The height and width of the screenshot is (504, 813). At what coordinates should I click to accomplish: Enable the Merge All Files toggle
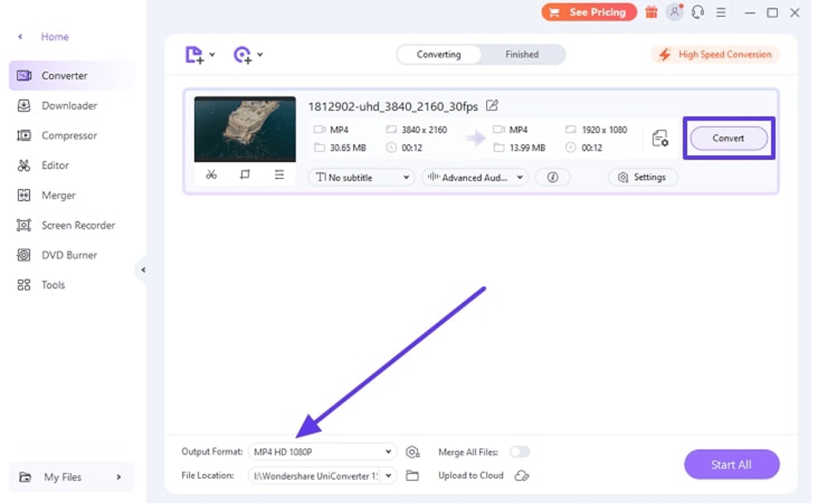pos(519,452)
